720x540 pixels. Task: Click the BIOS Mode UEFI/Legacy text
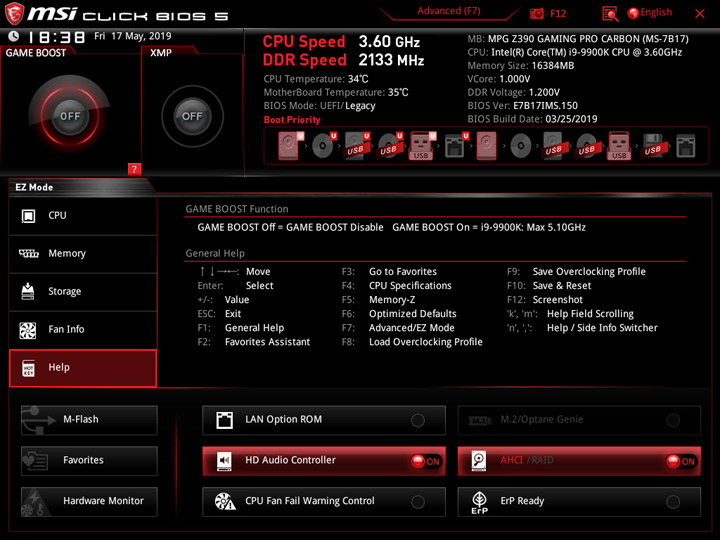[x=319, y=106]
